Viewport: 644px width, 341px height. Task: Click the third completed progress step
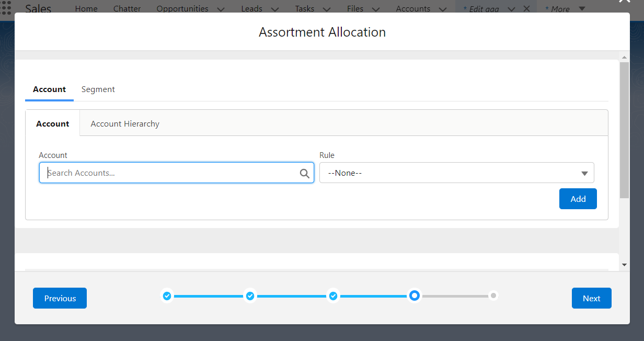click(333, 296)
